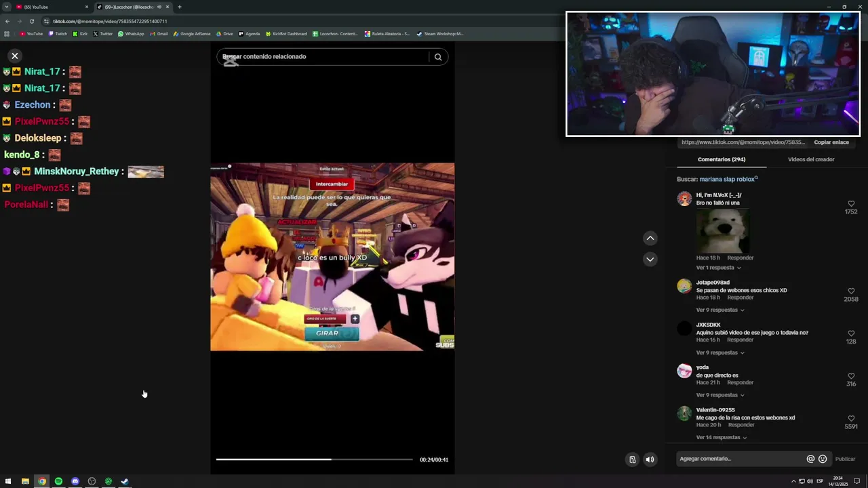Expand 'Ver 9 respuestas' under yoda

click(720, 395)
